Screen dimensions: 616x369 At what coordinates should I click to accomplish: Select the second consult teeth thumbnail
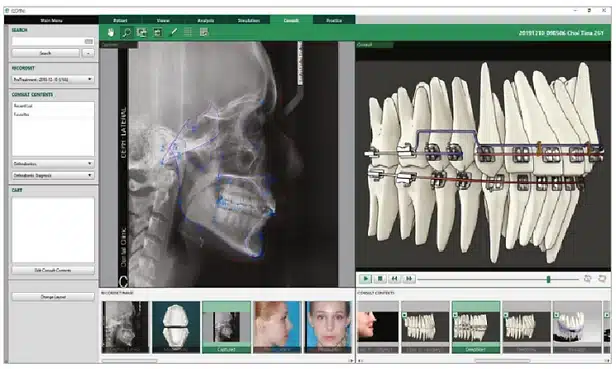425,327
